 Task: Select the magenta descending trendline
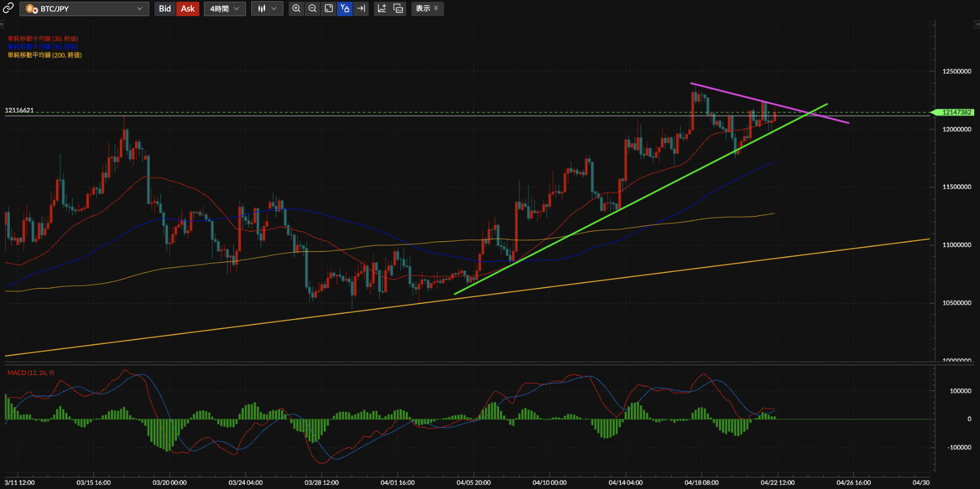(770, 103)
